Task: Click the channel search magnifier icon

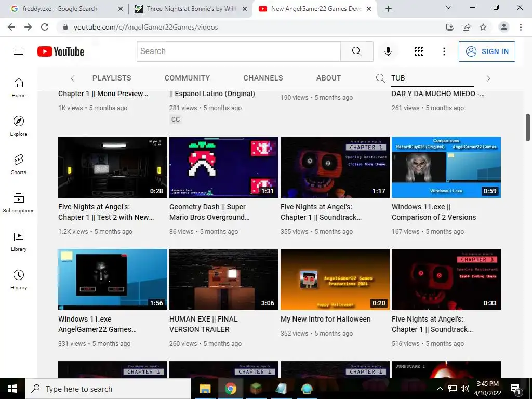Action: [380, 78]
